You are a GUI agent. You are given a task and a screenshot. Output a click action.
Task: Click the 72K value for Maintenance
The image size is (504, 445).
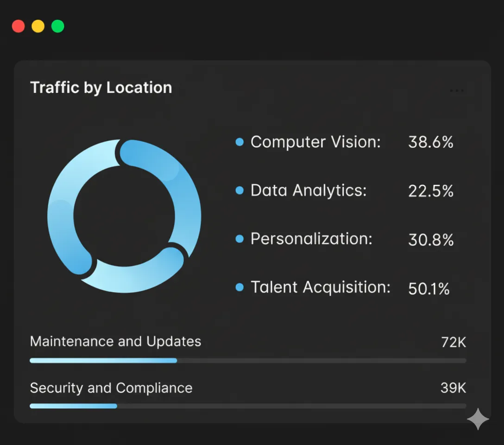(453, 343)
